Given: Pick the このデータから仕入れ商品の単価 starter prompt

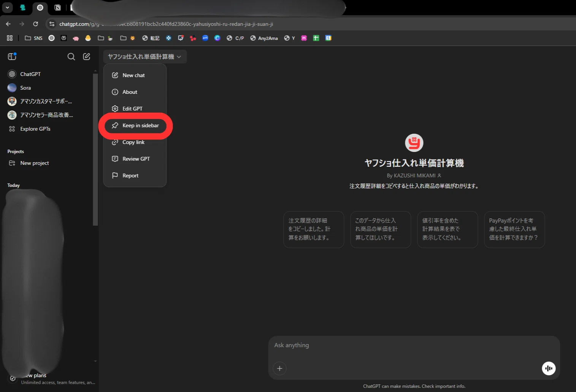Looking at the screenshot, I should click(381, 229).
